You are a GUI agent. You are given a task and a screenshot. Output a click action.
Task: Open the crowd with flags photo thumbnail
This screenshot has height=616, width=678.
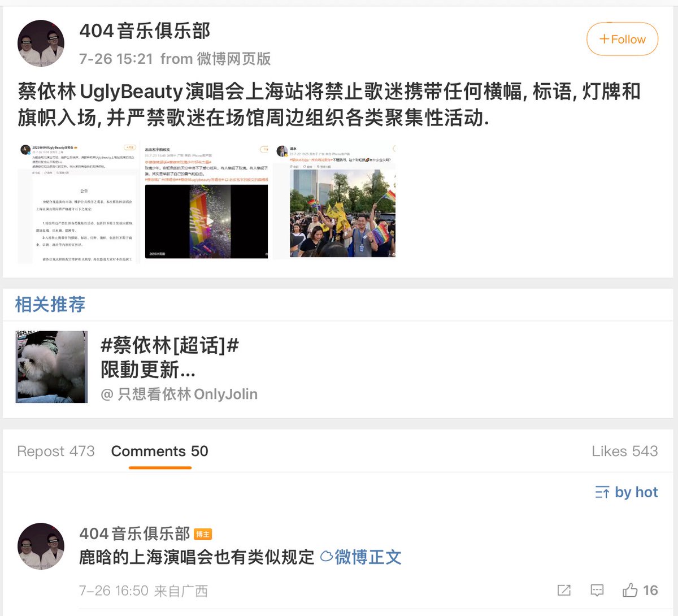(x=335, y=203)
